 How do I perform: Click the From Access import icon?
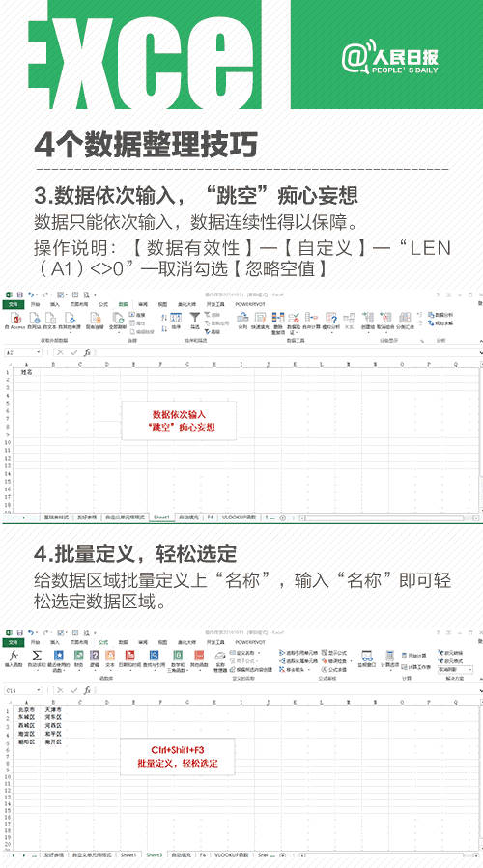pyautogui.click(x=14, y=321)
